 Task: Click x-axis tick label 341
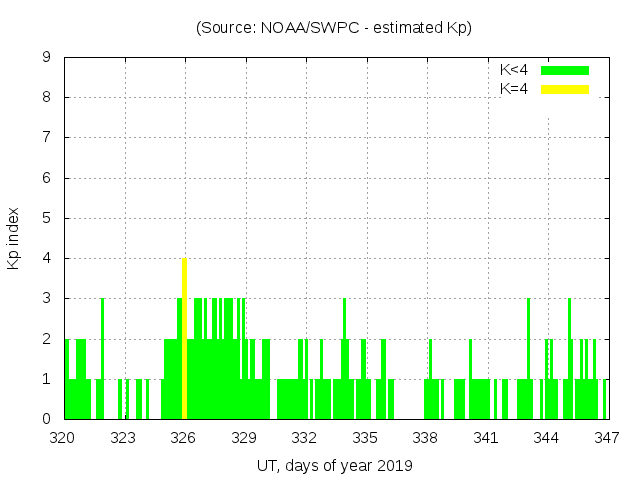[486, 437]
